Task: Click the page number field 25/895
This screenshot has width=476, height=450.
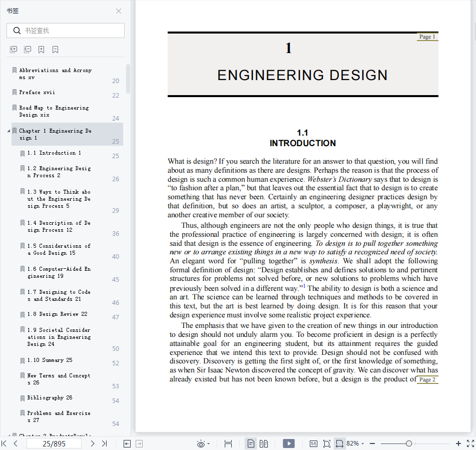Action: coord(54,443)
